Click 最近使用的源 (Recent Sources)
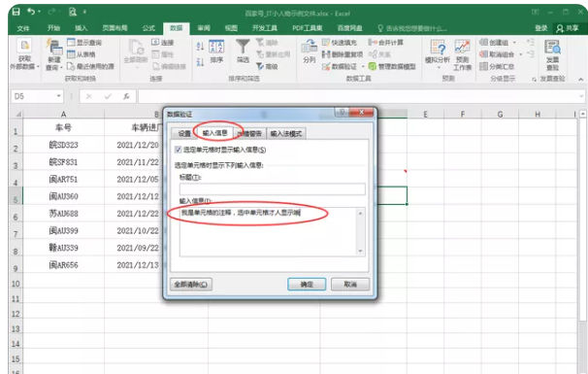Viewport: 588px width, 374px height. point(90,66)
